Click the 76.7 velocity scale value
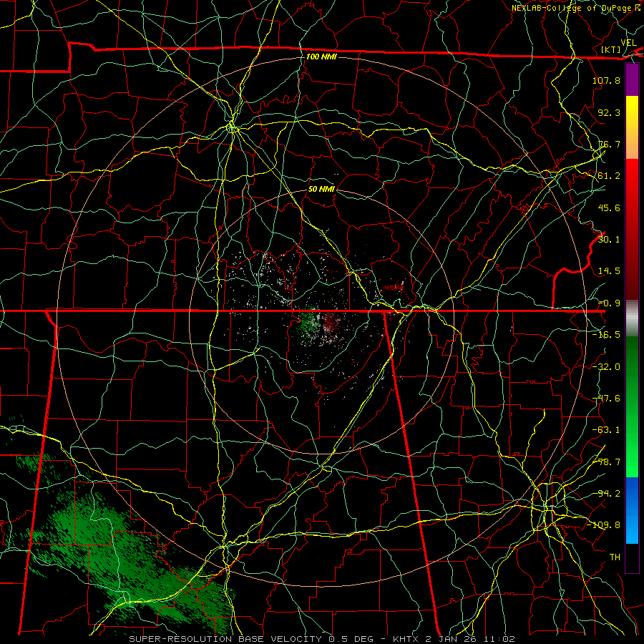 pos(609,144)
